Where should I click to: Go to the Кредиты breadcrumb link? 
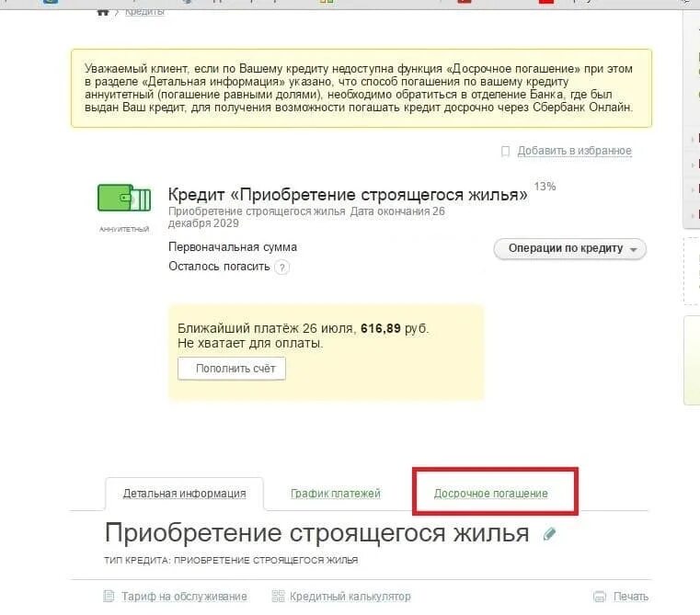(x=144, y=12)
